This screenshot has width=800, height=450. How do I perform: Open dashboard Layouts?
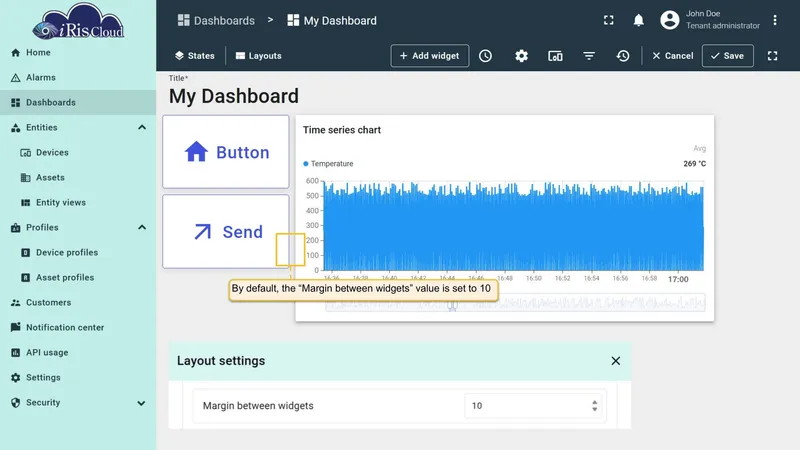[258, 56]
